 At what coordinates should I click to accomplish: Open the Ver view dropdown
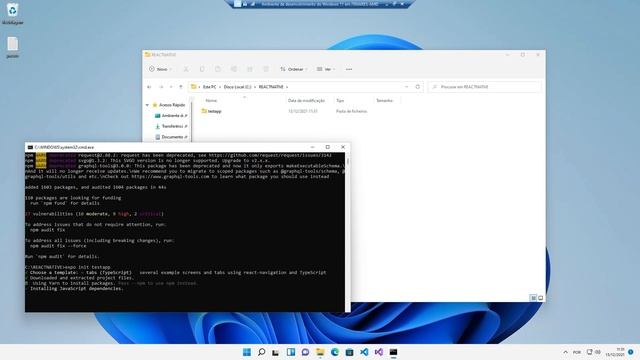click(326, 69)
